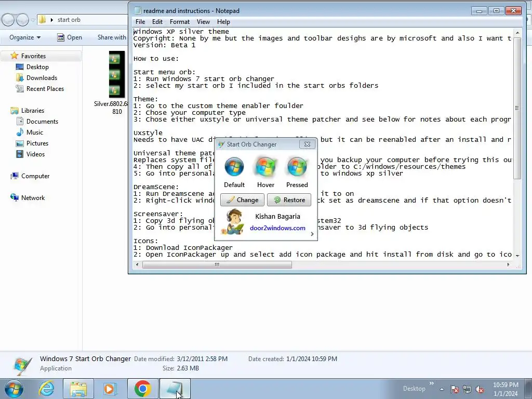The height and width of the screenshot is (399, 532).
Task: Click the Notepad scroll up arrow
Action: coord(517,33)
